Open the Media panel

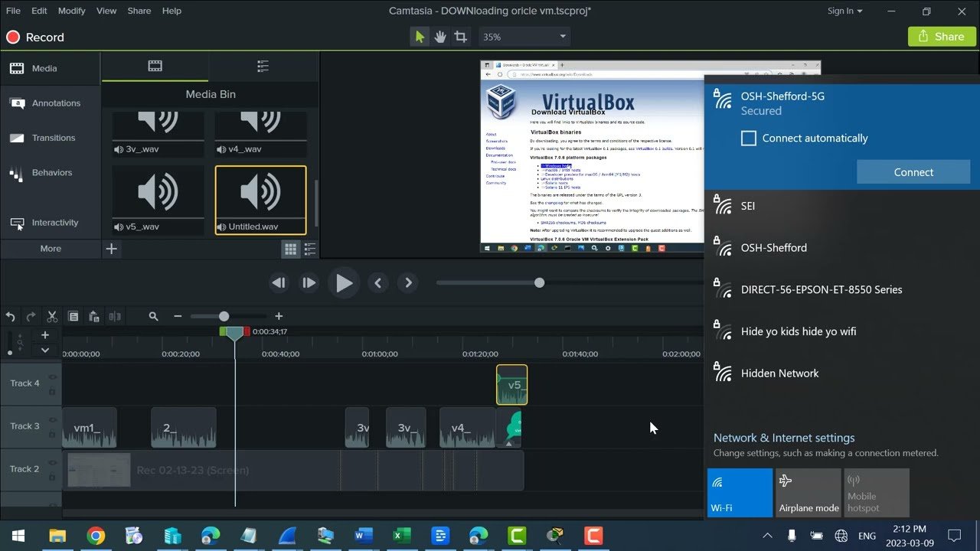pos(51,68)
